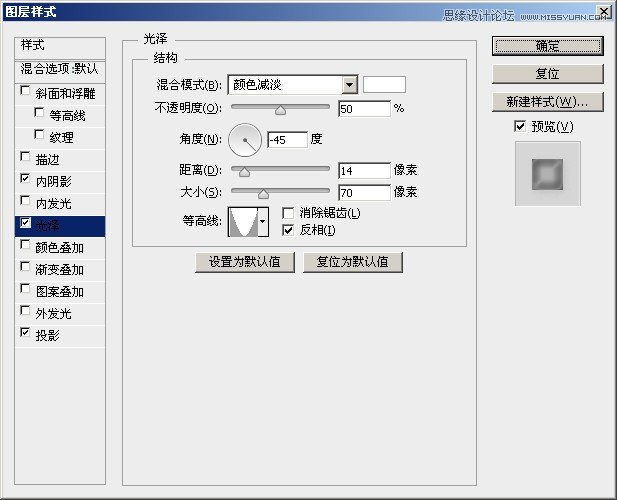617x500 pixels.
Task: Click the 角度 angle dial
Action: (x=245, y=140)
